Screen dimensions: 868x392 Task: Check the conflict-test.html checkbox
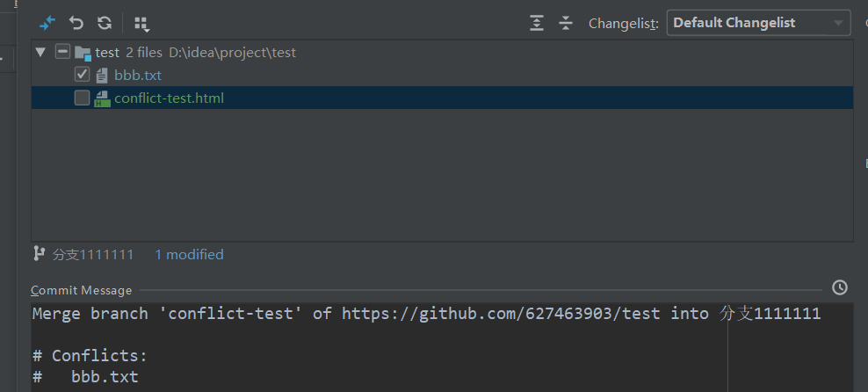pyautogui.click(x=83, y=98)
